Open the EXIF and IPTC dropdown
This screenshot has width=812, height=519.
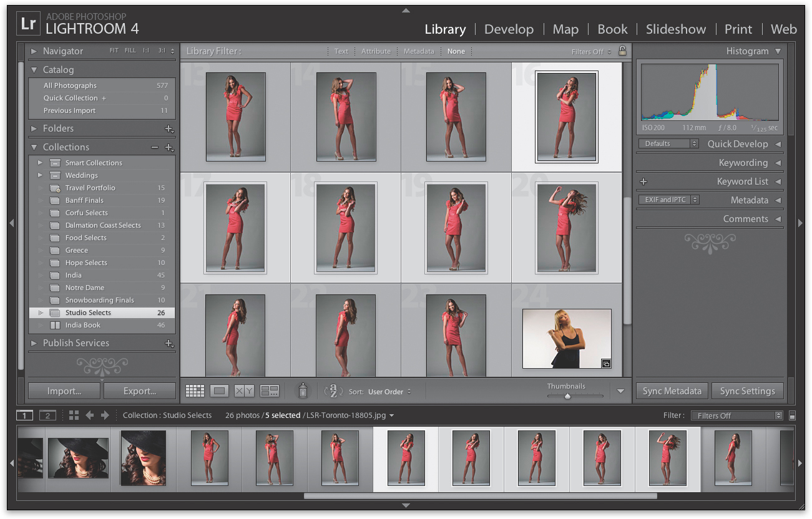[x=668, y=200]
